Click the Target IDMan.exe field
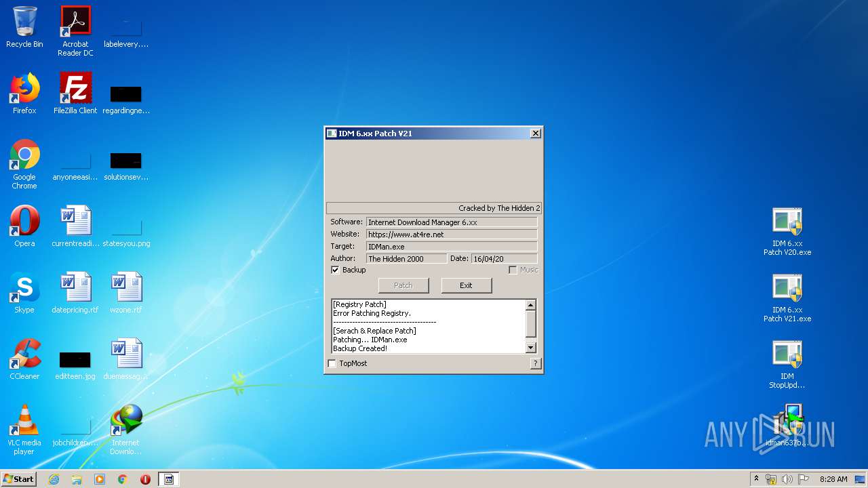The height and width of the screenshot is (488, 868). tap(452, 247)
